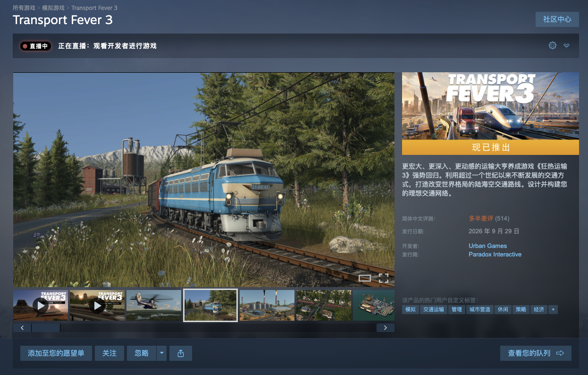Image resolution: width=588 pixels, height=375 pixels.
Task: Select the 模拟 tag
Action: pos(411,309)
